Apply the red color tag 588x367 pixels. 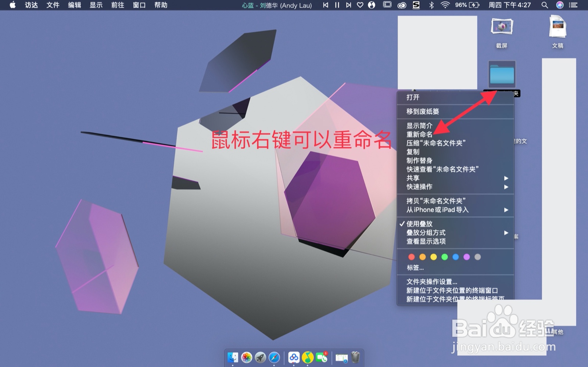click(x=411, y=257)
